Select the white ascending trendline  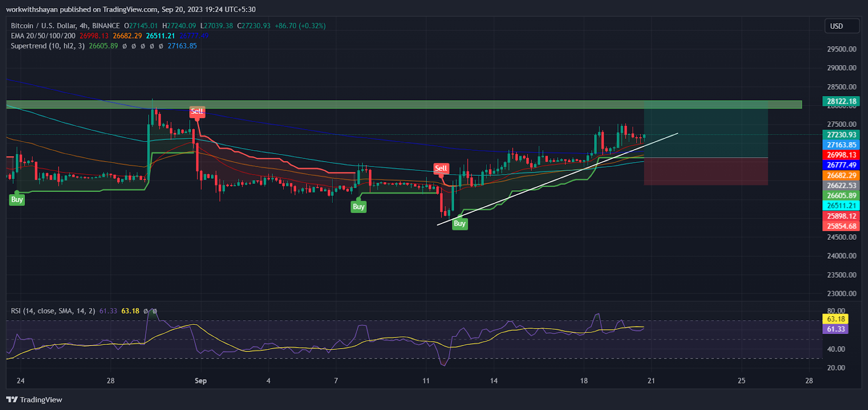[x=557, y=178]
